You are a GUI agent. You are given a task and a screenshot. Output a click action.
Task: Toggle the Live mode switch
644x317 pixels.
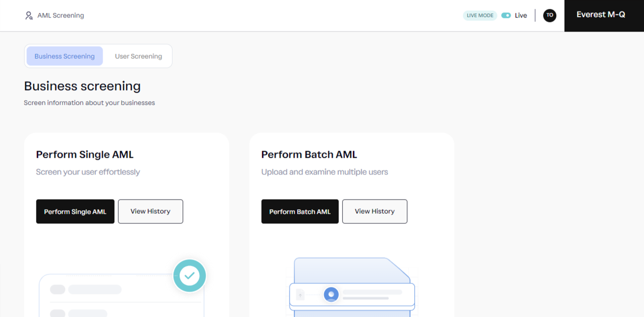pos(506,15)
